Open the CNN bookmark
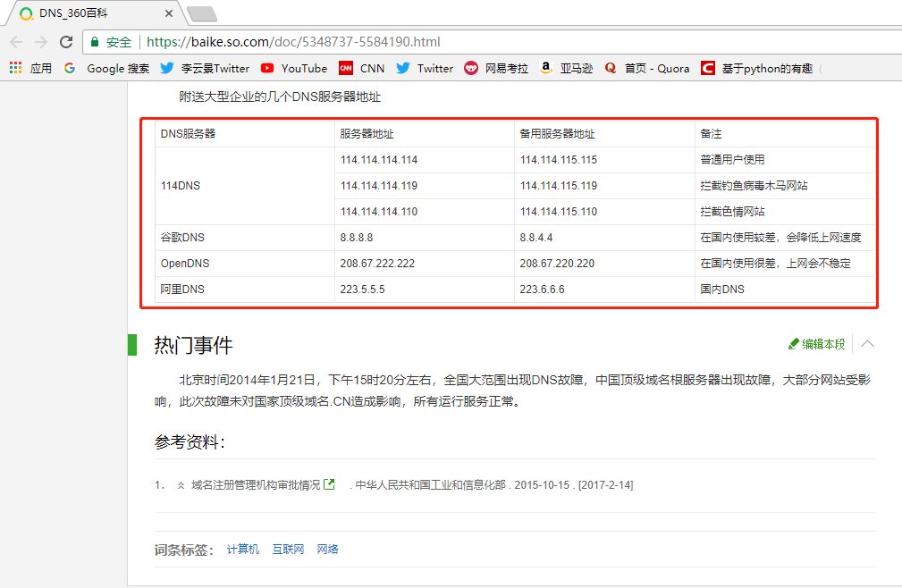This screenshot has width=902, height=588. pyautogui.click(x=362, y=69)
